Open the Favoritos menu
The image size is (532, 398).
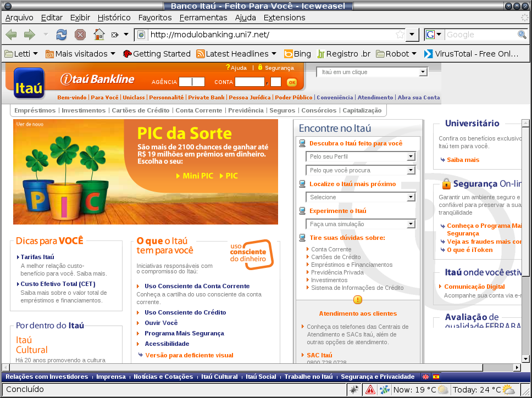(x=155, y=18)
